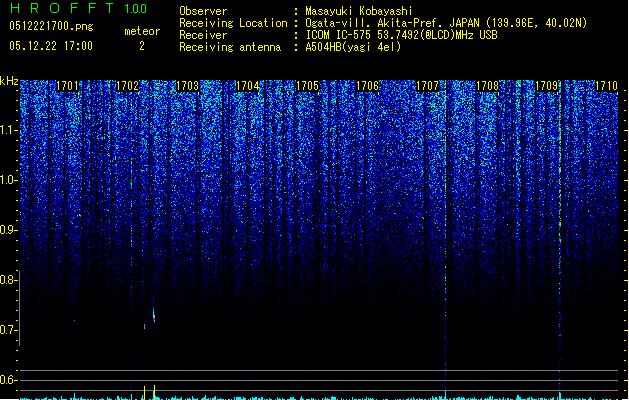Click the 1707 time marker

[x=428, y=86]
